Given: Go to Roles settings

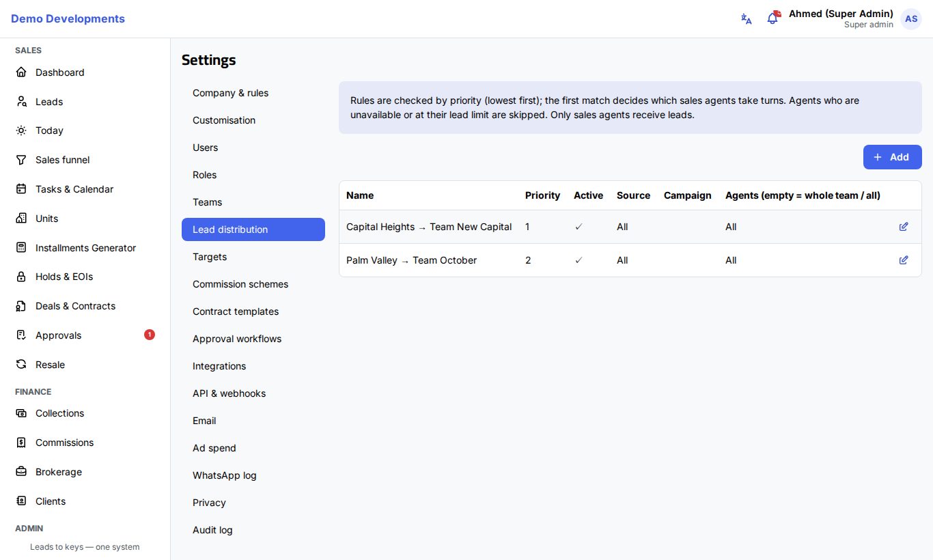Looking at the screenshot, I should [x=253, y=175].
